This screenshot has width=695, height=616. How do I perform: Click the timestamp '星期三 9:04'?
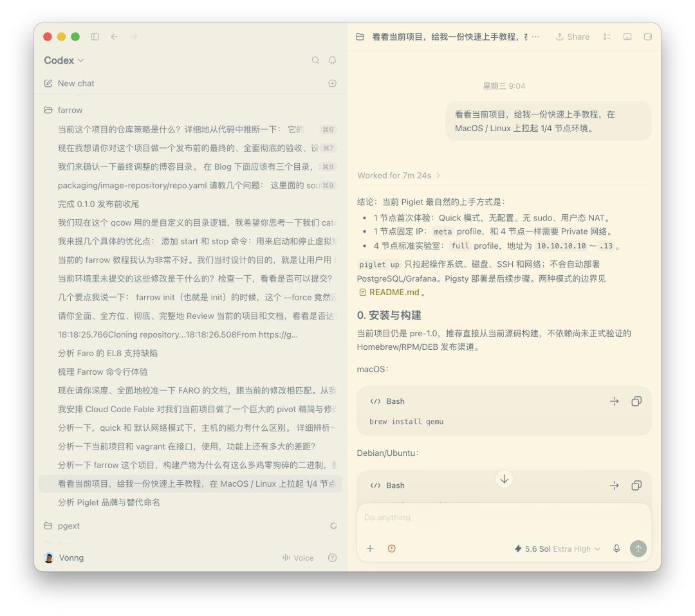[504, 86]
